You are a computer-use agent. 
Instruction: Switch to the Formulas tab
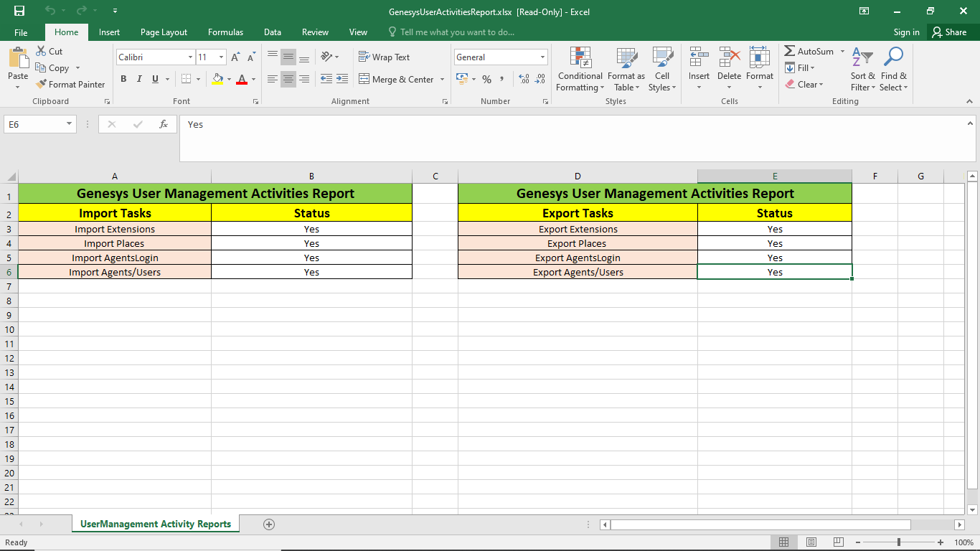pos(225,32)
